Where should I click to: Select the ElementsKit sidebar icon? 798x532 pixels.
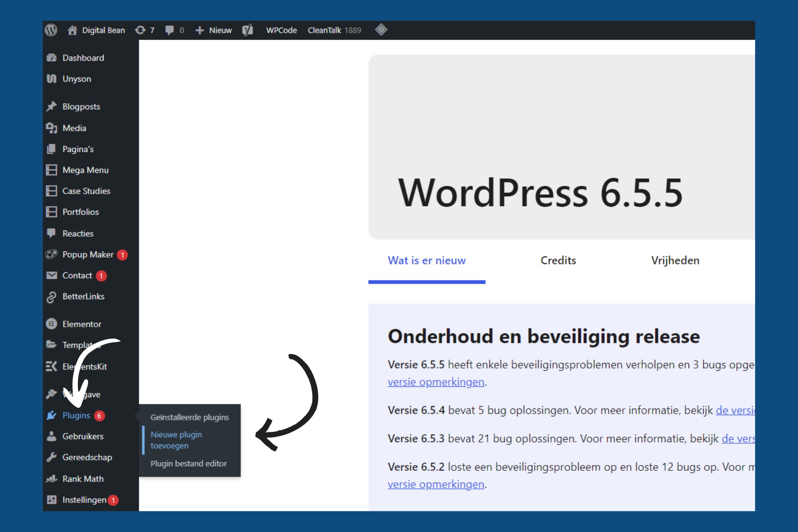point(51,366)
